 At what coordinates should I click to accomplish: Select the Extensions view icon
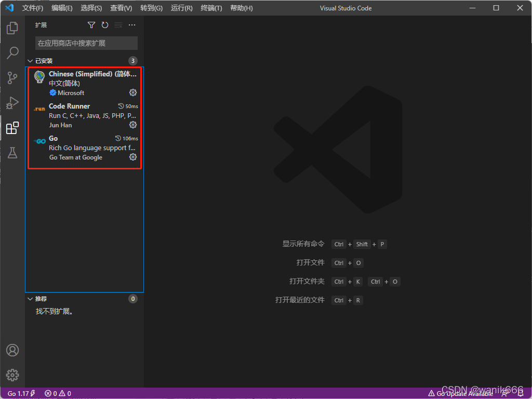tap(12, 128)
